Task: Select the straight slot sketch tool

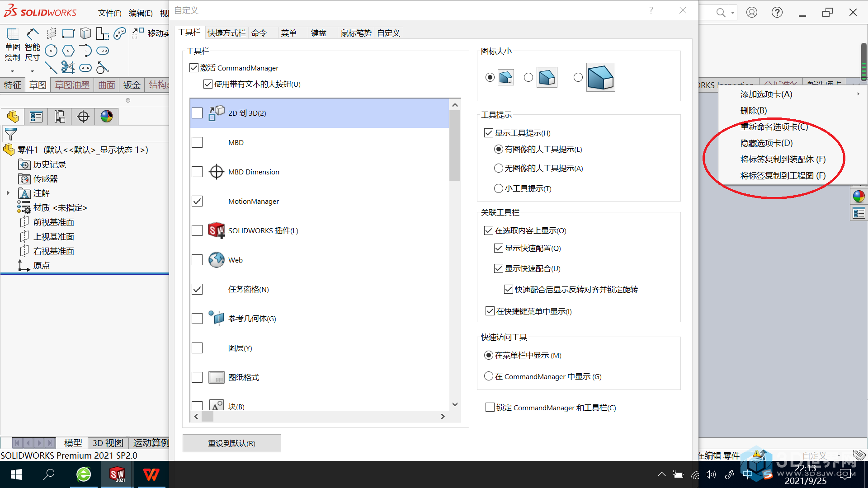Action: pyautogui.click(x=85, y=68)
